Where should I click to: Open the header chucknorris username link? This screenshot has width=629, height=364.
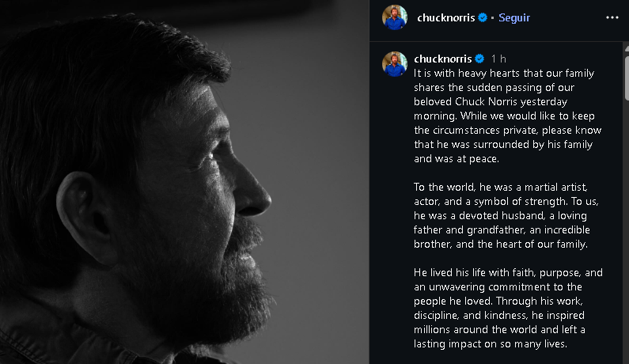[x=445, y=17]
